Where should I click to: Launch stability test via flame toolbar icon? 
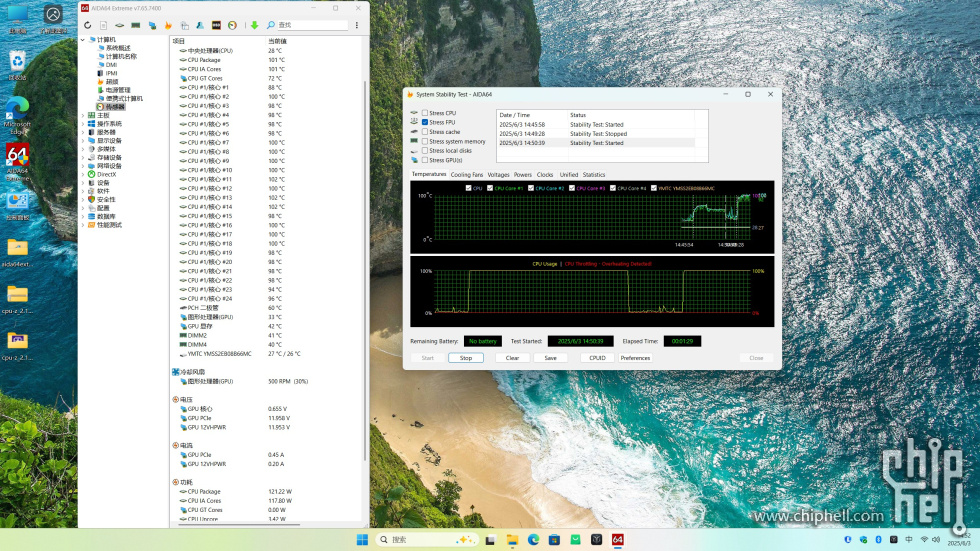click(168, 25)
